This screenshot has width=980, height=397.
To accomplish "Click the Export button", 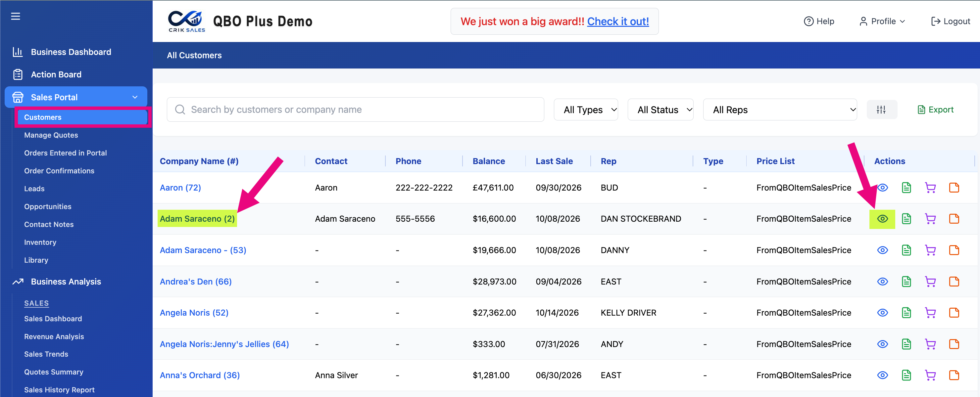I will click(x=936, y=110).
